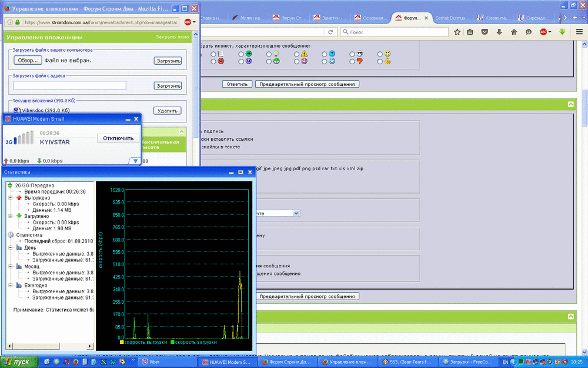Select the warning triangle smiley radio button
The height and width of the screenshot is (368, 588).
[296, 54]
